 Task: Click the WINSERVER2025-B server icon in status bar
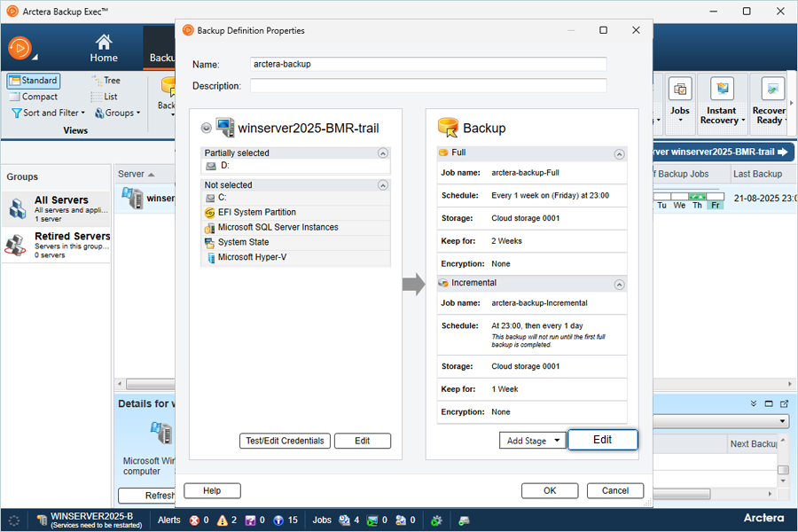[43, 520]
